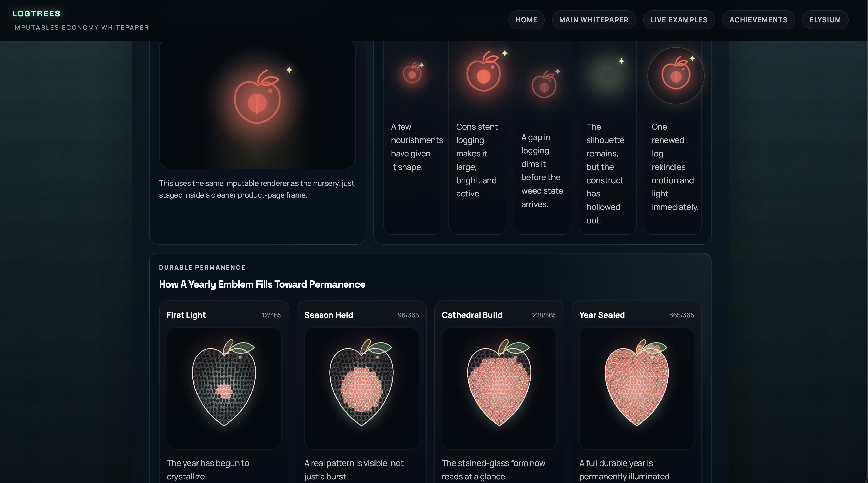Open the Main Whitepaper nav item

[593, 20]
